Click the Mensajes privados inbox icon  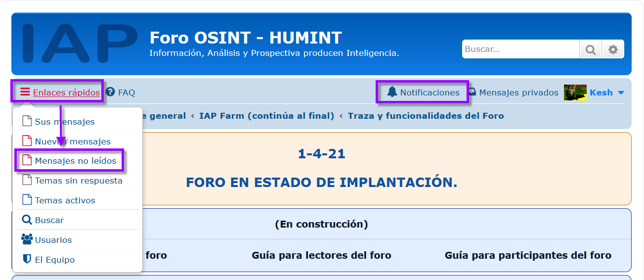[472, 93]
